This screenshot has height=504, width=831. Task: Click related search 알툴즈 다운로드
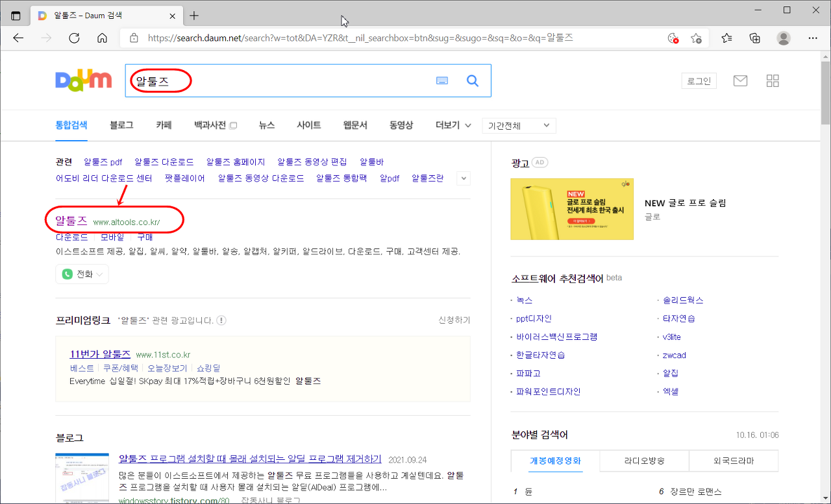point(164,162)
